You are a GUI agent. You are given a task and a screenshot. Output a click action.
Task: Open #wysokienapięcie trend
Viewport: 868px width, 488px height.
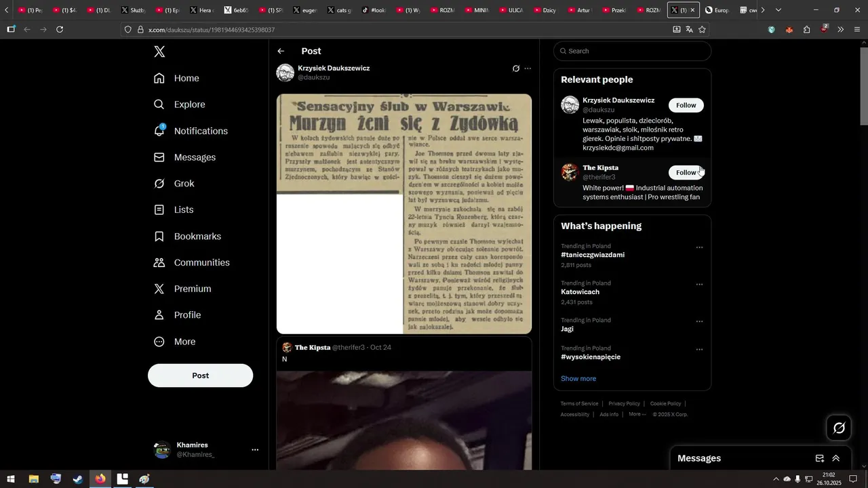pyautogui.click(x=591, y=357)
